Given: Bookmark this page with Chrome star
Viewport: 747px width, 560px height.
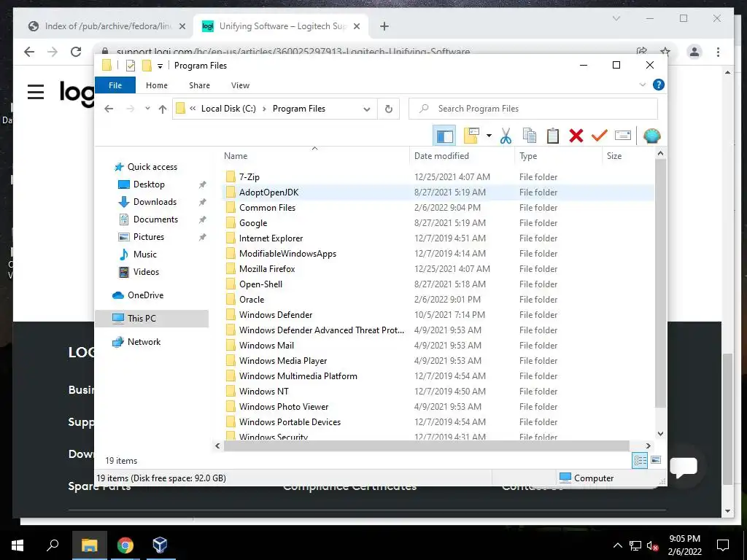Looking at the screenshot, I should 665,52.
